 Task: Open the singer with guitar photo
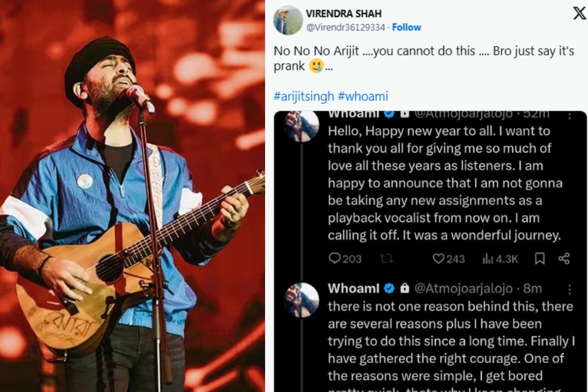(132, 196)
